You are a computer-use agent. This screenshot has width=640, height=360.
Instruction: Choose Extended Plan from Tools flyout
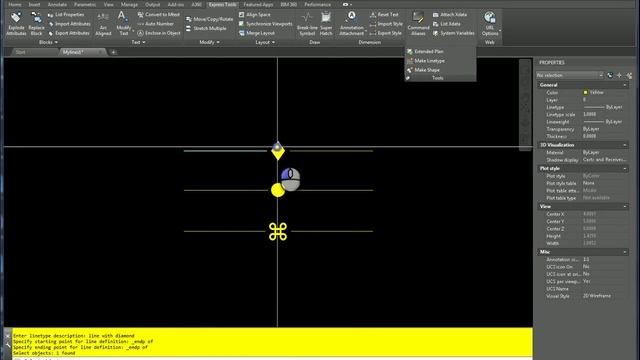click(425, 51)
